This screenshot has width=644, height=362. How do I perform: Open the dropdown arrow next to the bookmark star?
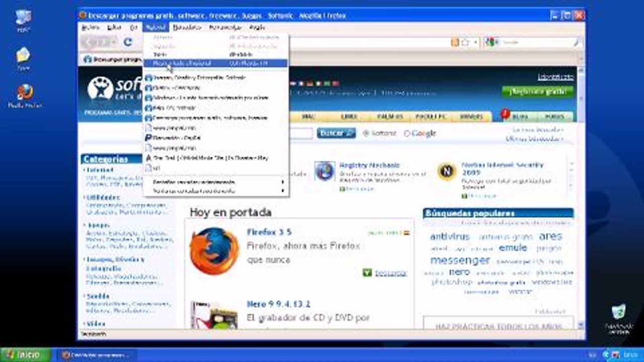pyautogui.click(x=475, y=43)
